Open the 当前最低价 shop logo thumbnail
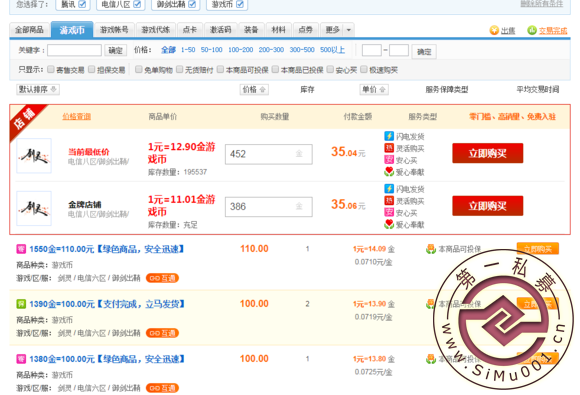 (34, 156)
